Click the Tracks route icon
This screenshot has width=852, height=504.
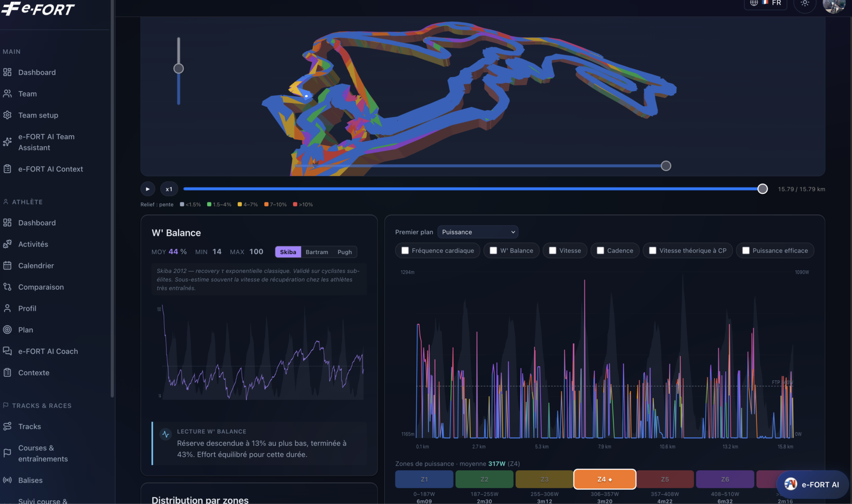coord(7,426)
